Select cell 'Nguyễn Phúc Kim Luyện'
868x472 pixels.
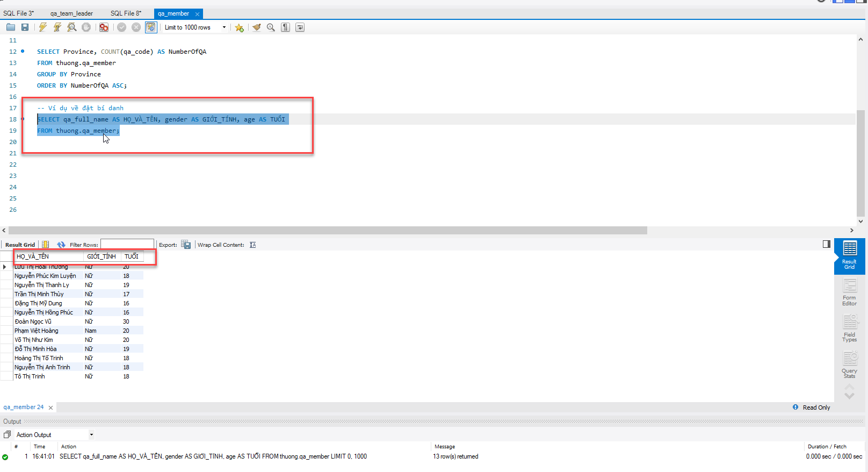(48, 276)
